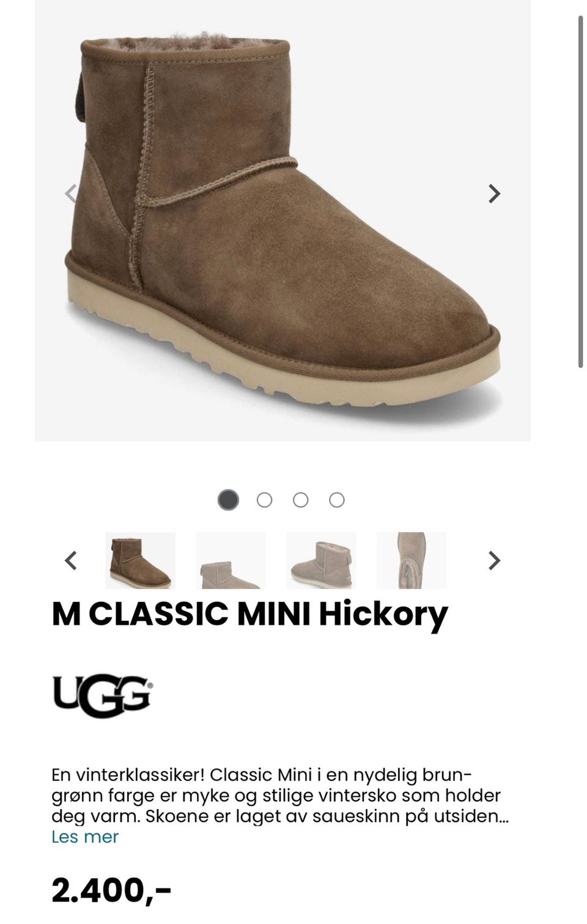This screenshot has height=924, width=587.
Task: Open the grey boot side-view thumbnail
Action: (321, 560)
